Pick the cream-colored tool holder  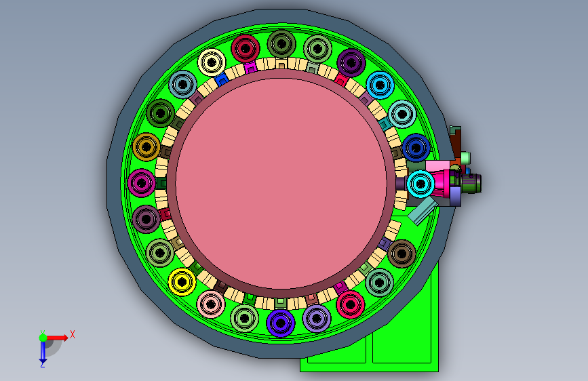(x=212, y=62)
